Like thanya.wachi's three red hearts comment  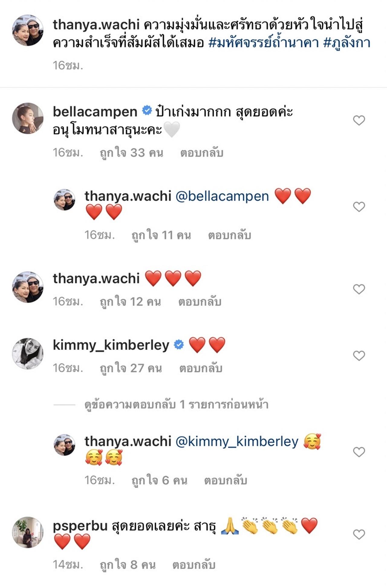[359, 289]
